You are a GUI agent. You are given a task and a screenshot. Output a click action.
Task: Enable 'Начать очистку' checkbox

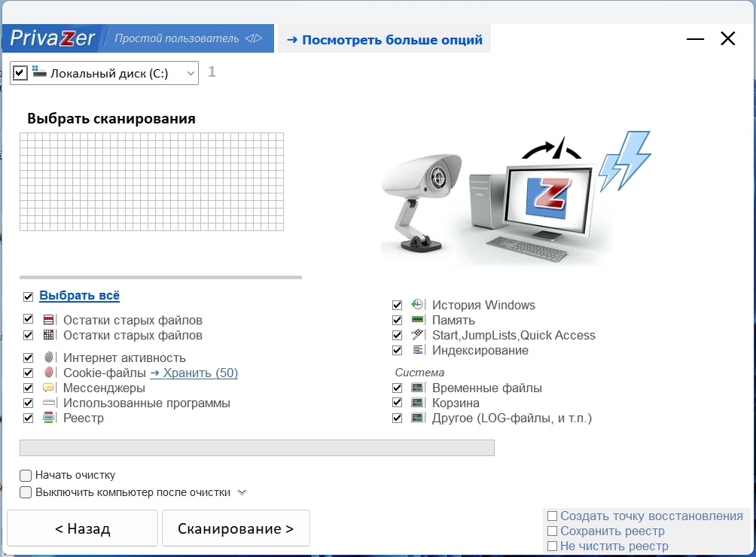coord(26,476)
